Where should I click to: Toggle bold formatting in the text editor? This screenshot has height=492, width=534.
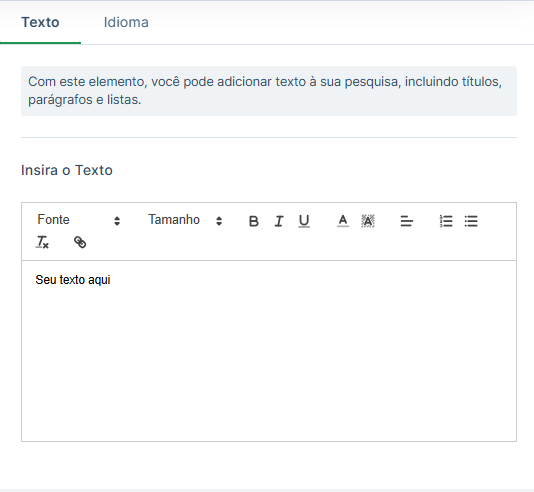[x=253, y=221]
